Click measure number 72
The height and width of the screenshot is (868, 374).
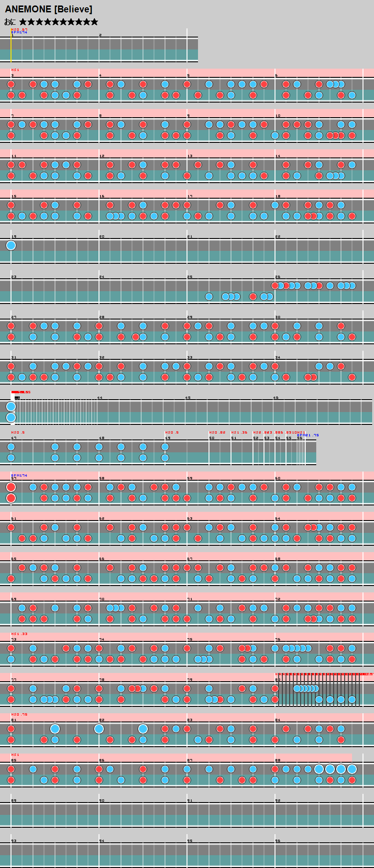278,599
